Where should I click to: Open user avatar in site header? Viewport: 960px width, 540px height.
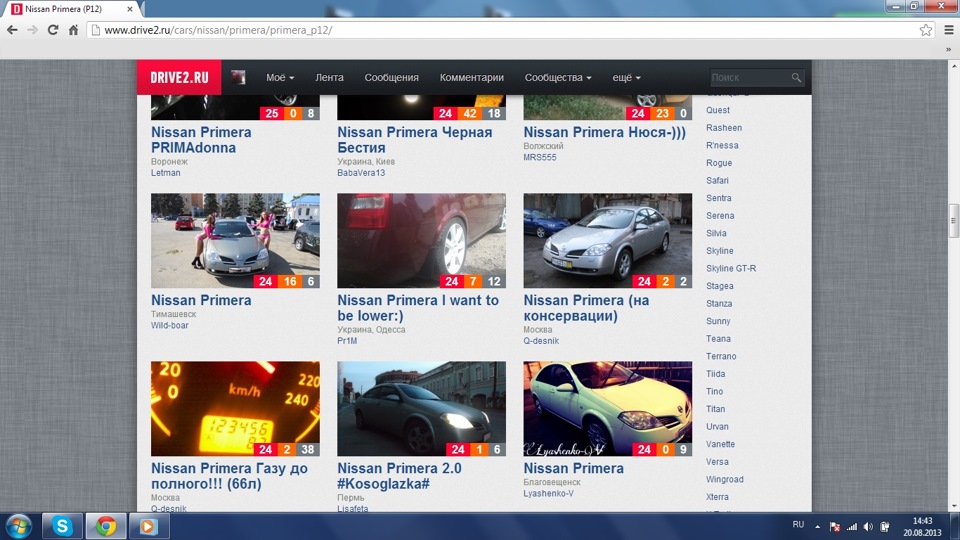pyautogui.click(x=238, y=77)
